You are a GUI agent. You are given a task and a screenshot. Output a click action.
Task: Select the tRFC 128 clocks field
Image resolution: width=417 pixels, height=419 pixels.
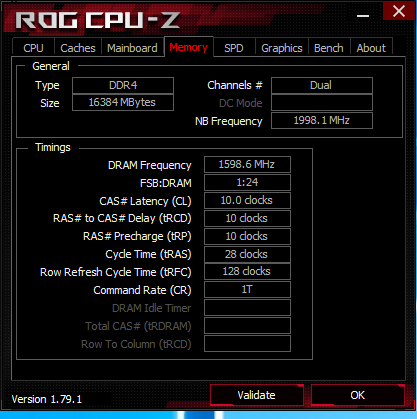pyautogui.click(x=247, y=271)
